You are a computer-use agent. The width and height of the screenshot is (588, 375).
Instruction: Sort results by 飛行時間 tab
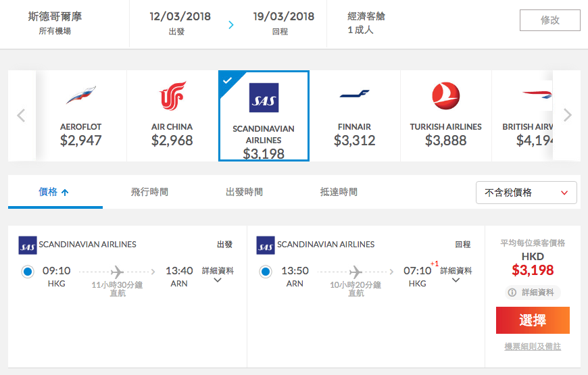click(x=149, y=193)
